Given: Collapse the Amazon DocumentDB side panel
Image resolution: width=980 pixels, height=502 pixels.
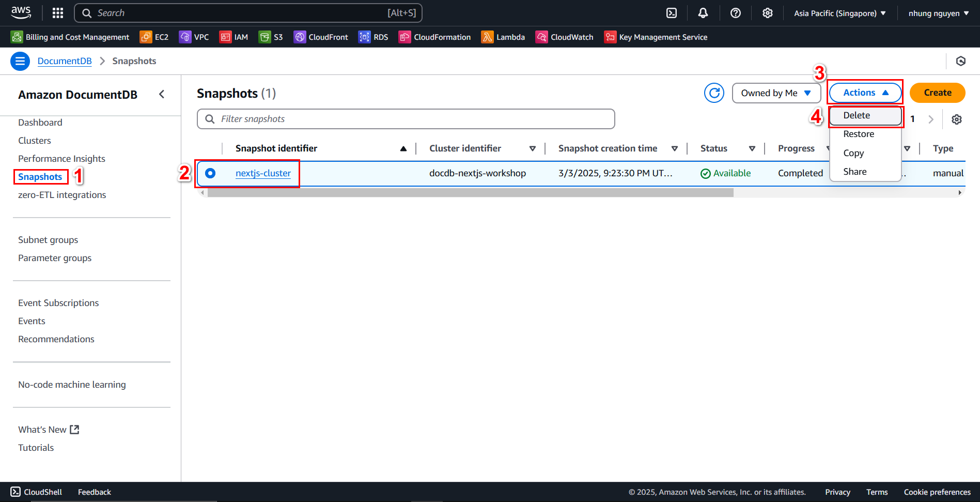Looking at the screenshot, I should click(162, 94).
